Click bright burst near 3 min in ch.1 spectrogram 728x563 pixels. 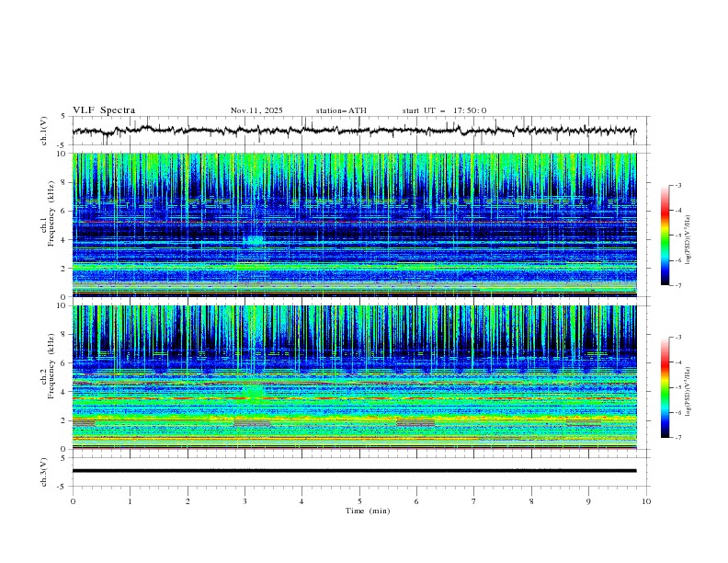(254, 240)
